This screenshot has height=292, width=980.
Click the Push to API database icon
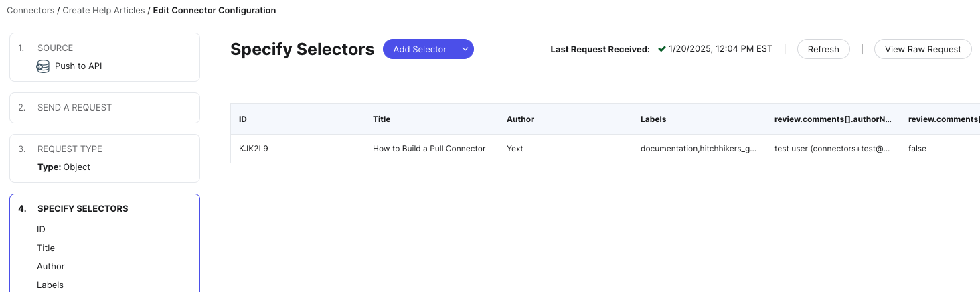click(43, 66)
